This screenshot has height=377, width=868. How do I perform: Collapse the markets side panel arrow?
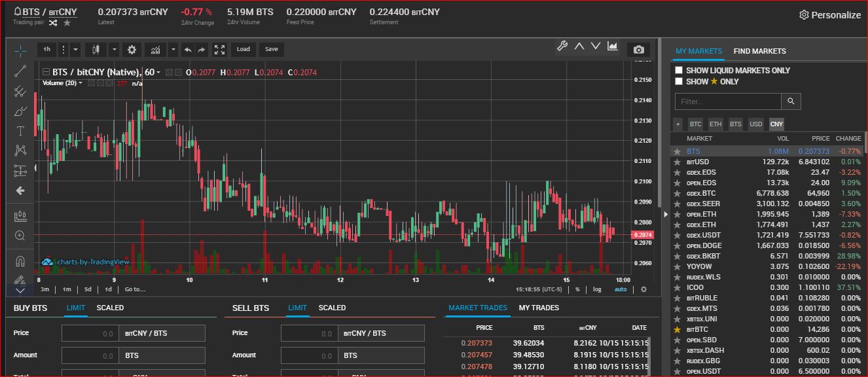click(666, 213)
